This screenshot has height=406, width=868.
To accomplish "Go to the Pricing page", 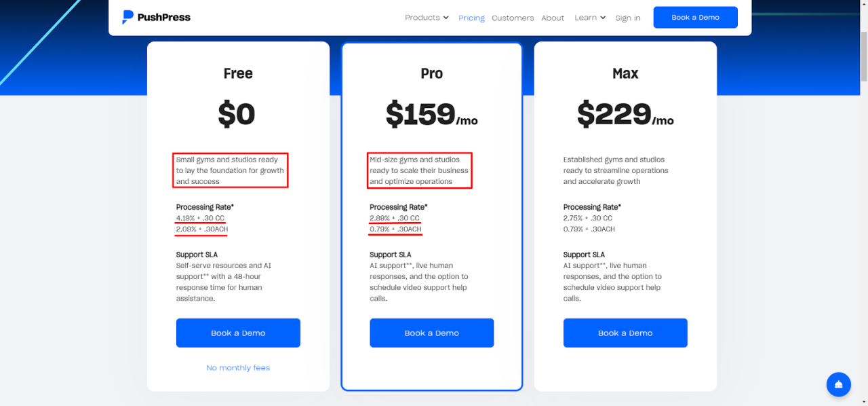I will 471,18.
